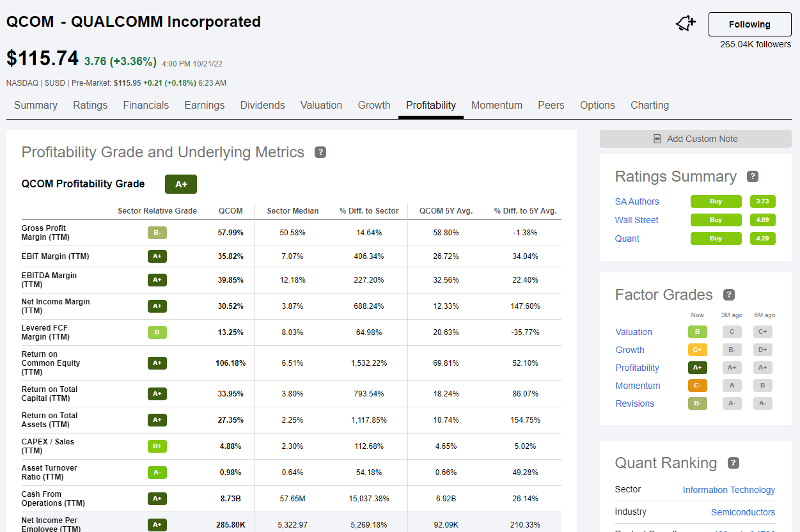Open Information Technology sector link
The height and width of the screenshot is (532, 800).
pyautogui.click(x=729, y=490)
